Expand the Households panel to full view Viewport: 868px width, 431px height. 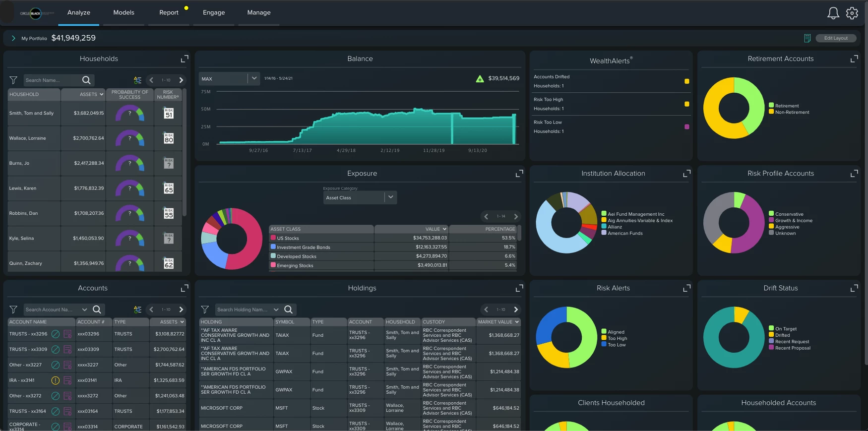point(185,59)
